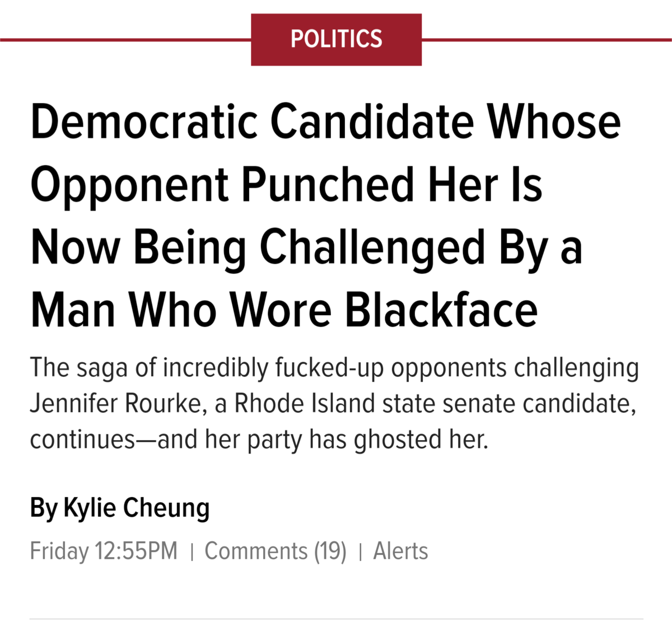Click the red line right of POLITICS

547,40
